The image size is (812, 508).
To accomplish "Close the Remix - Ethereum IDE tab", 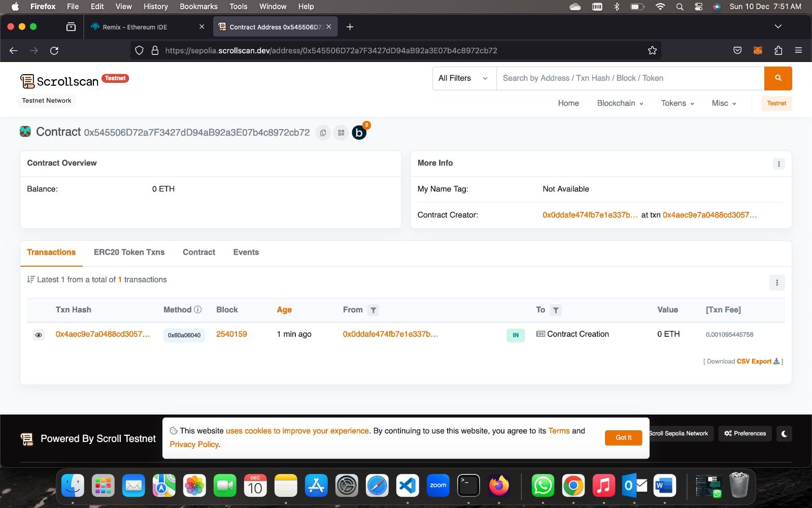I will coord(201,27).
